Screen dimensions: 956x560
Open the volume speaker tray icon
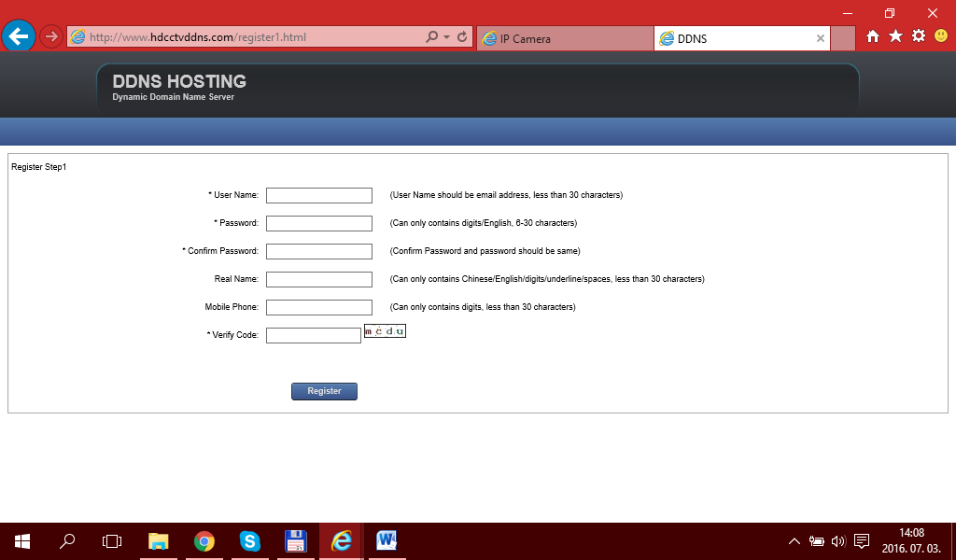pos(838,541)
